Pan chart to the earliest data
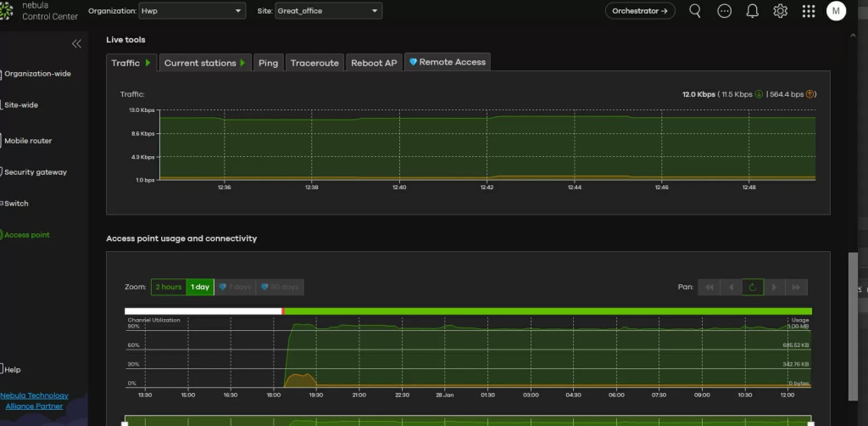Screen dimensions: 868x426 click(x=709, y=287)
